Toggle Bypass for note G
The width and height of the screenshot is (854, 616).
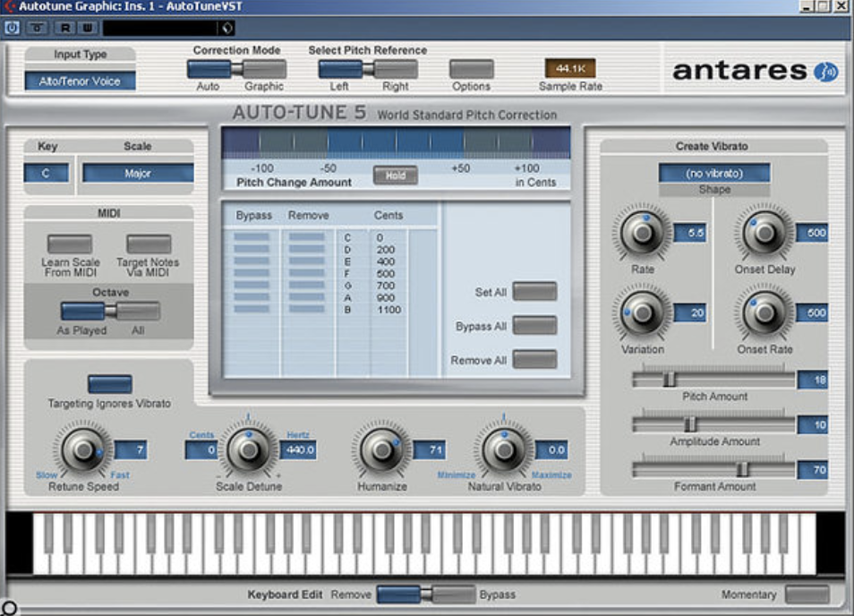tap(252, 285)
